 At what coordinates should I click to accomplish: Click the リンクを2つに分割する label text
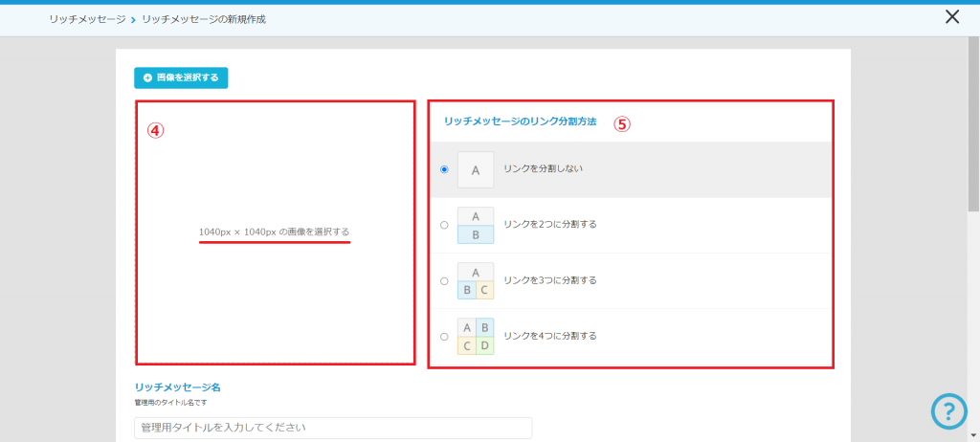pos(549,225)
